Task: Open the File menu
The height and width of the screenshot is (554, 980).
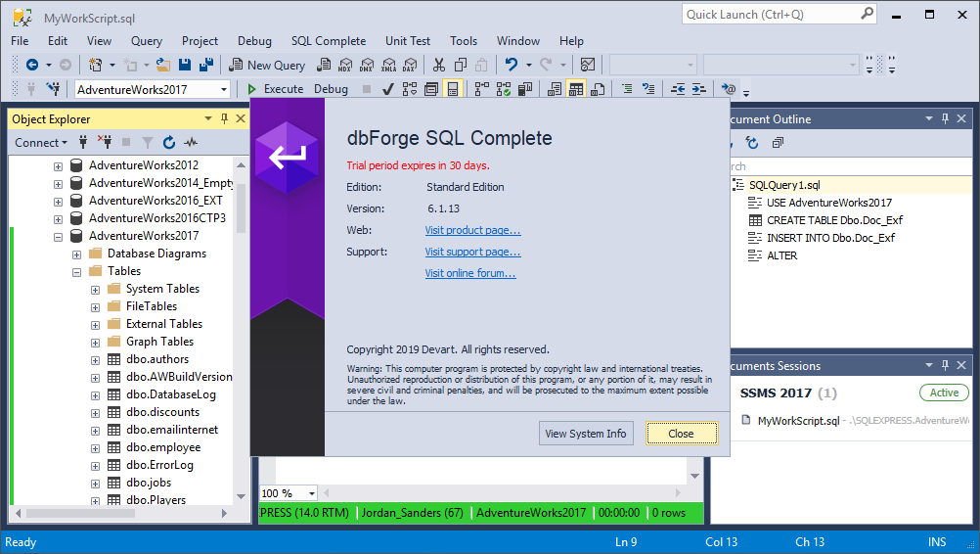Action: pyautogui.click(x=20, y=41)
